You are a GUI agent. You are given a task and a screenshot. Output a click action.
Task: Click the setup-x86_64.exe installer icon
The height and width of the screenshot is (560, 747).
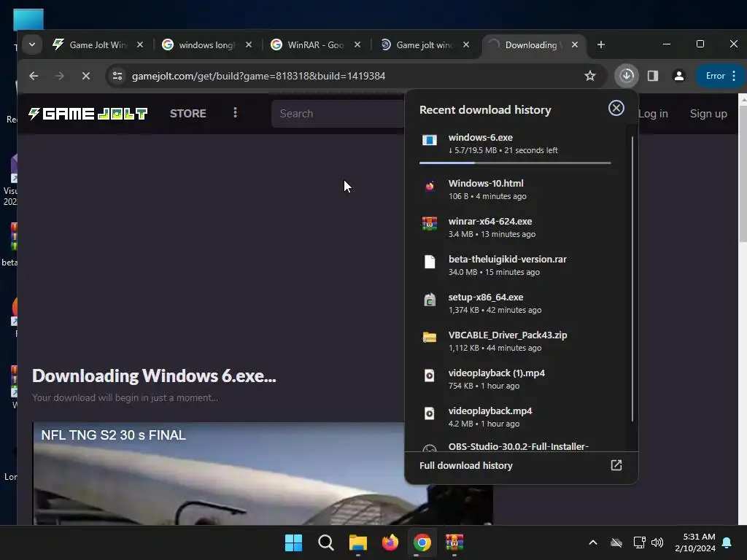tap(429, 300)
